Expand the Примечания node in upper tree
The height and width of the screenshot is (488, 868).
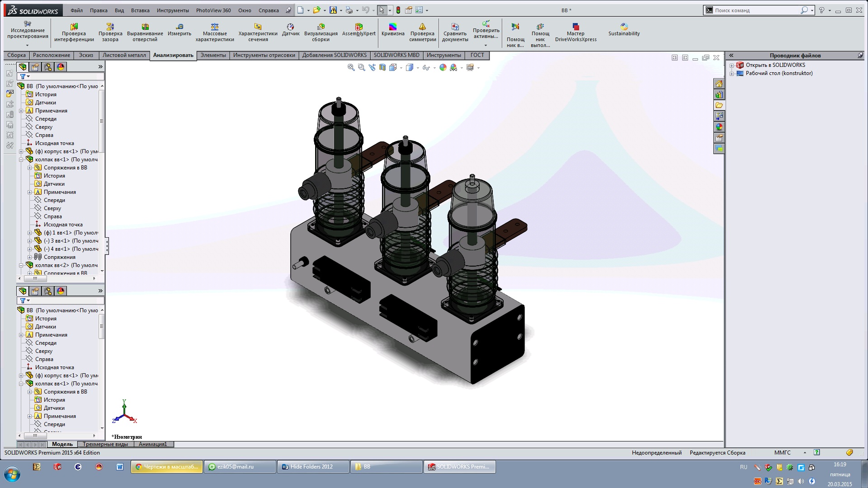click(21, 111)
